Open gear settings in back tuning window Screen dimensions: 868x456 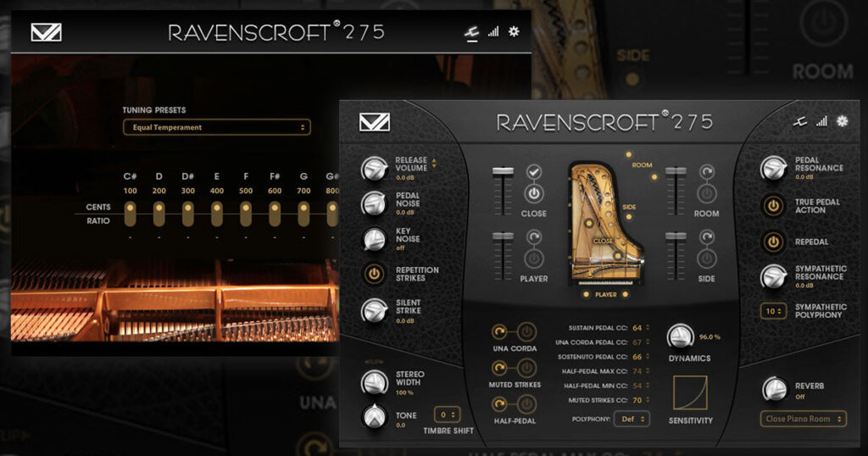tap(514, 31)
